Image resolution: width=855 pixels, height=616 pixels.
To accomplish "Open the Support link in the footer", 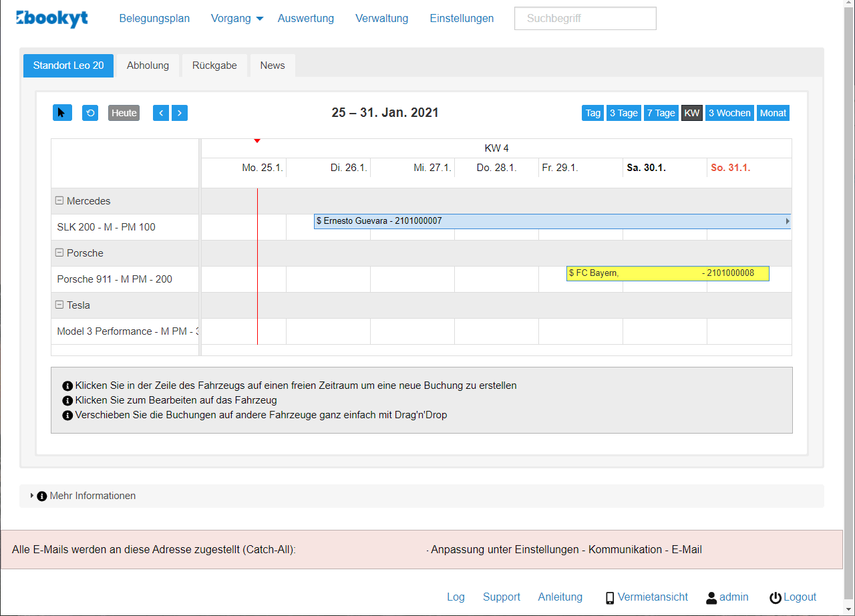I will click(x=502, y=597).
